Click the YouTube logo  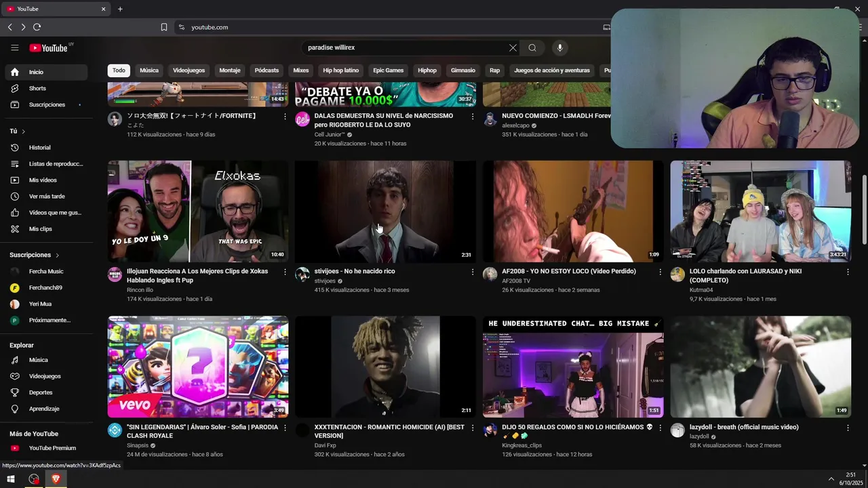pyautogui.click(x=48, y=47)
